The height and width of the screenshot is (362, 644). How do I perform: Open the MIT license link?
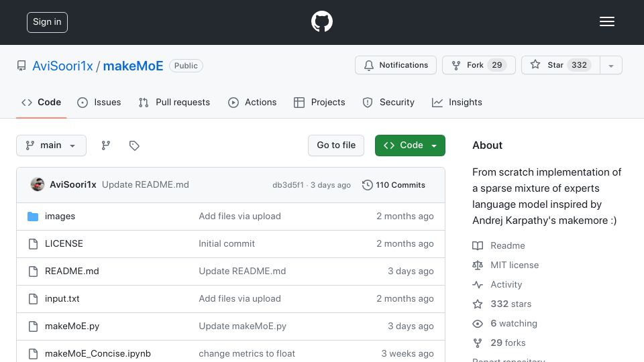[x=515, y=265]
